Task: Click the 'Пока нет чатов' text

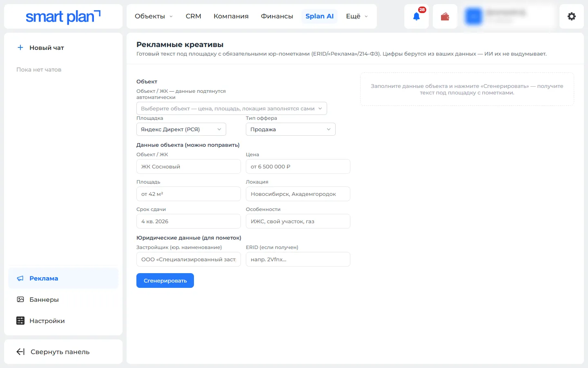Action: click(x=39, y=70)
